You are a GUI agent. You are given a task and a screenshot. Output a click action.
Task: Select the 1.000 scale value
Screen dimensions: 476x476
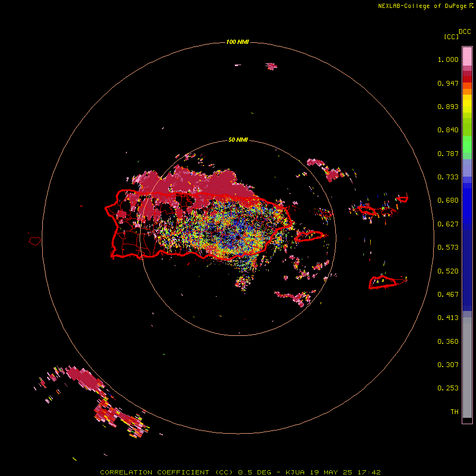(448, 59)
